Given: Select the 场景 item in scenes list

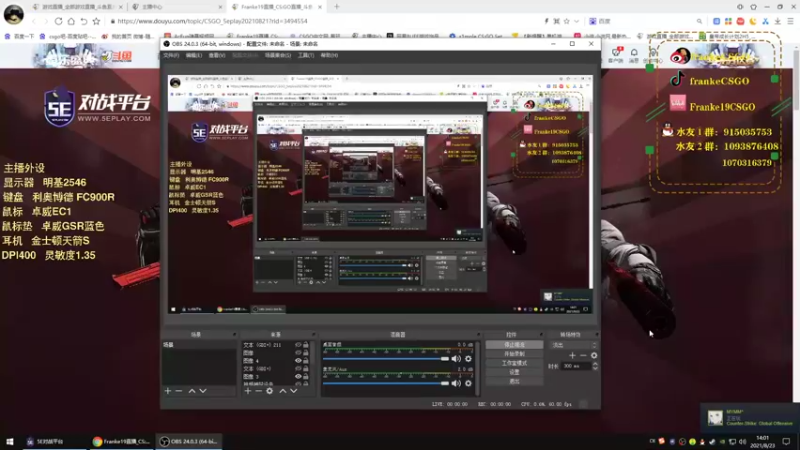Looking at the screenshot, I should pyautogui.click(x=199, y=345).
